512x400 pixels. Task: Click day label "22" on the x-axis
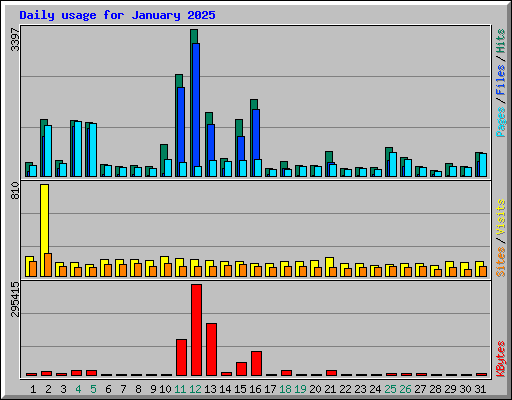coord(345,389)
